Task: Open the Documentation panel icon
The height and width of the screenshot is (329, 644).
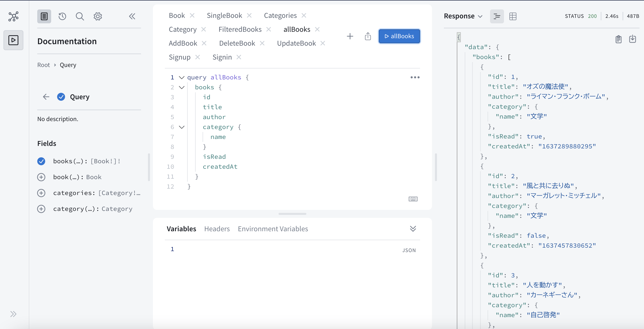Action: point(44,16)
